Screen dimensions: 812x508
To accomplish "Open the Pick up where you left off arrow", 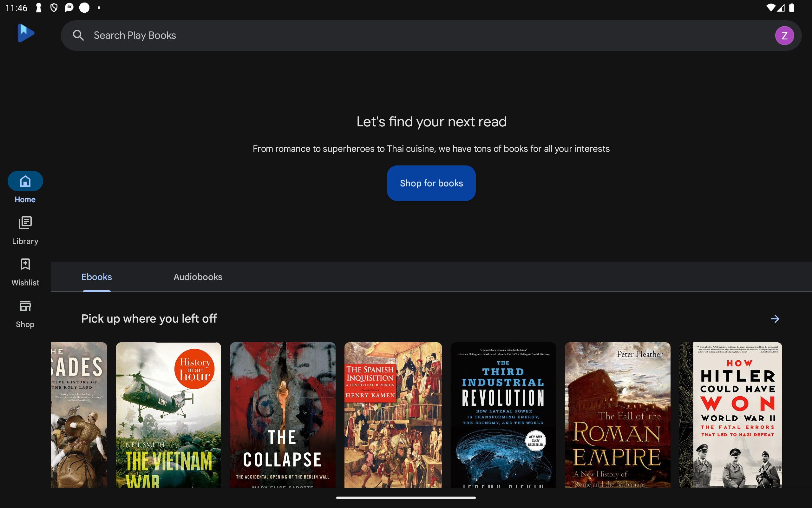I will 775,318.
